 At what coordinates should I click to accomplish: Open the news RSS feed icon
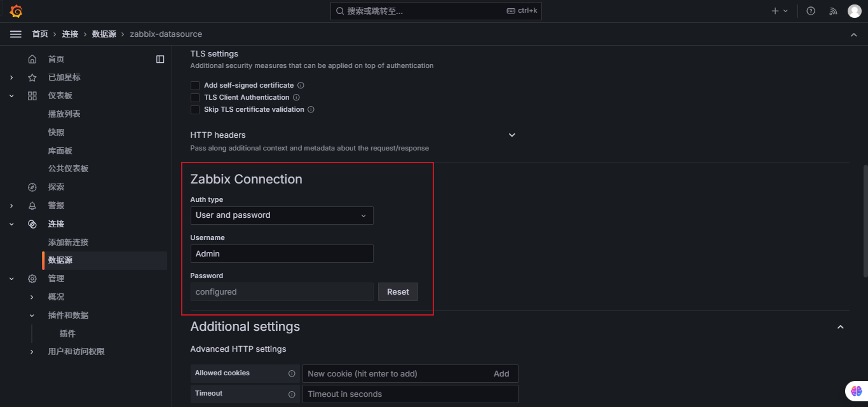pos(833,11)
